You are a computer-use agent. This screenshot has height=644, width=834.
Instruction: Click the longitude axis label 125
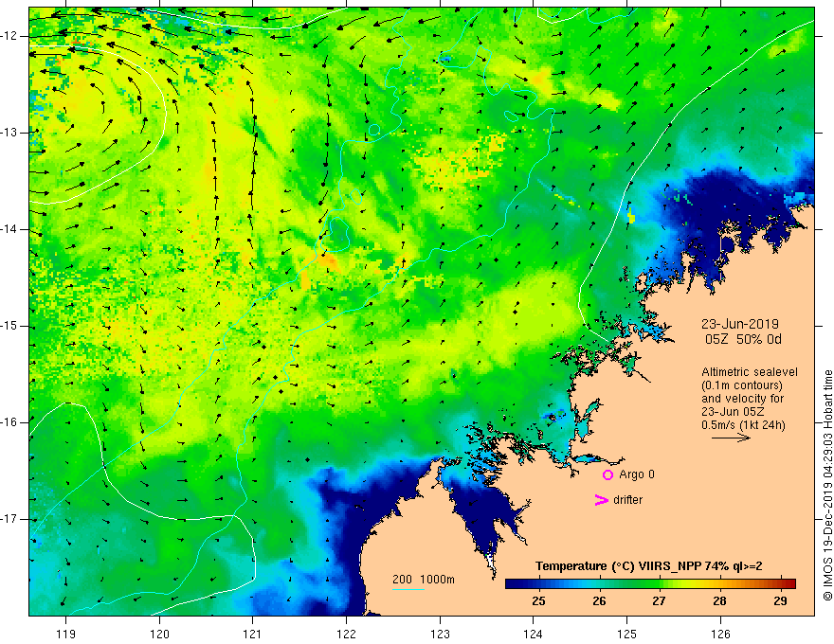pos(627,634)
